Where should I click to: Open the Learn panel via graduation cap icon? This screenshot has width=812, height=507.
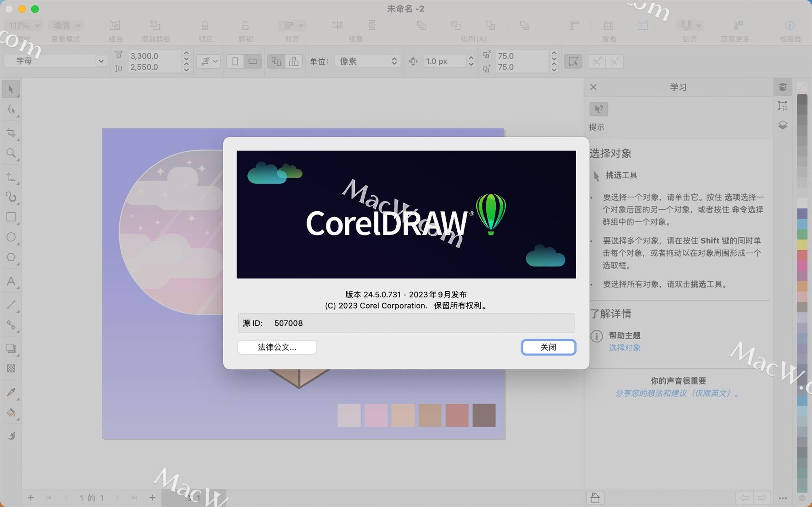(x=783, y=87)
